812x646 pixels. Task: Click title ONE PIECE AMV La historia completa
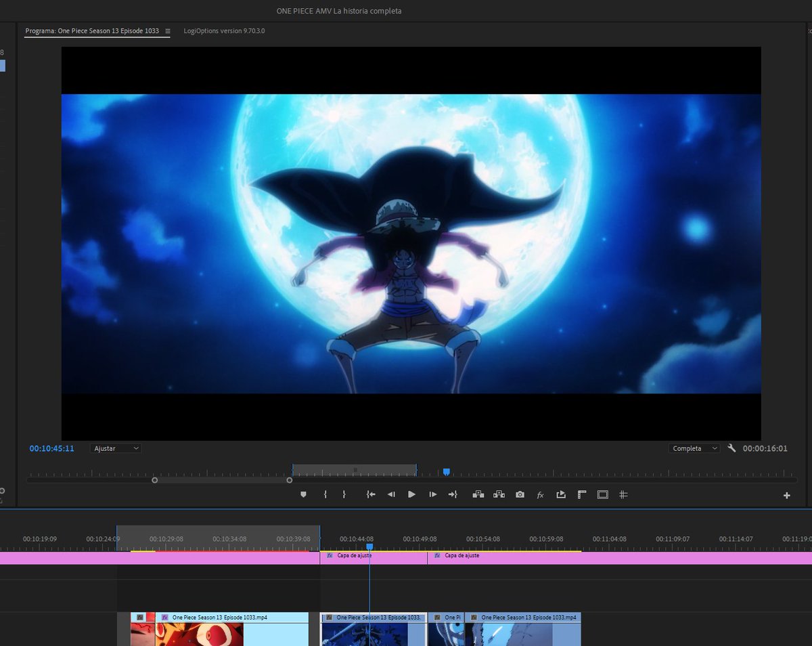click(x=339, y=11)
